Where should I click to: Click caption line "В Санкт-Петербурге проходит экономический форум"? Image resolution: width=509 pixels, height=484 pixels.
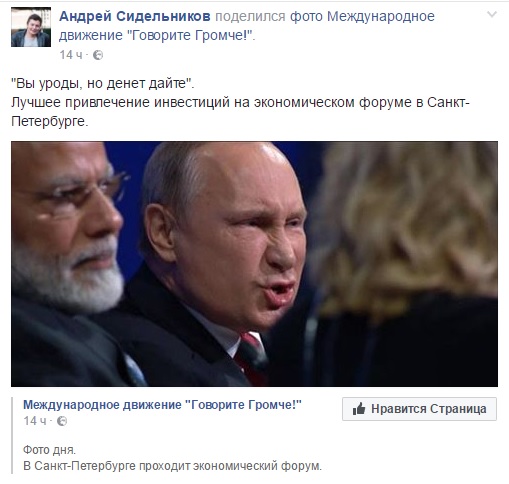click(x=172, y=466)
